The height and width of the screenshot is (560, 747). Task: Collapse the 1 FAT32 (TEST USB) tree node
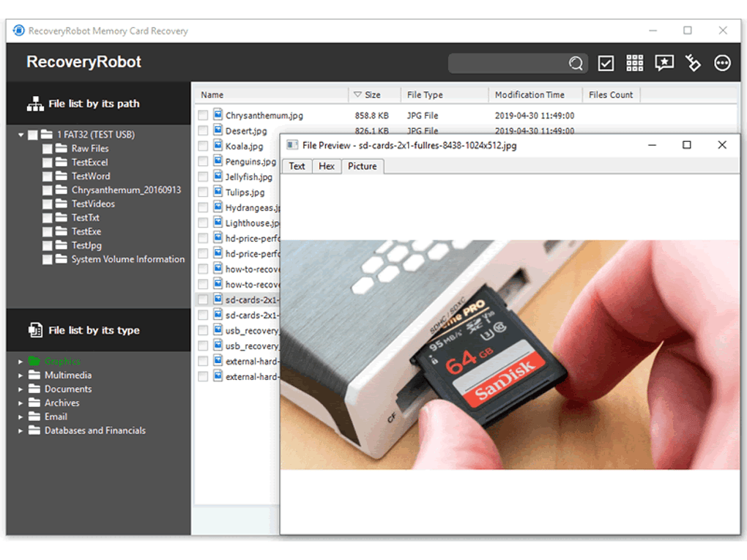point(21,135)
